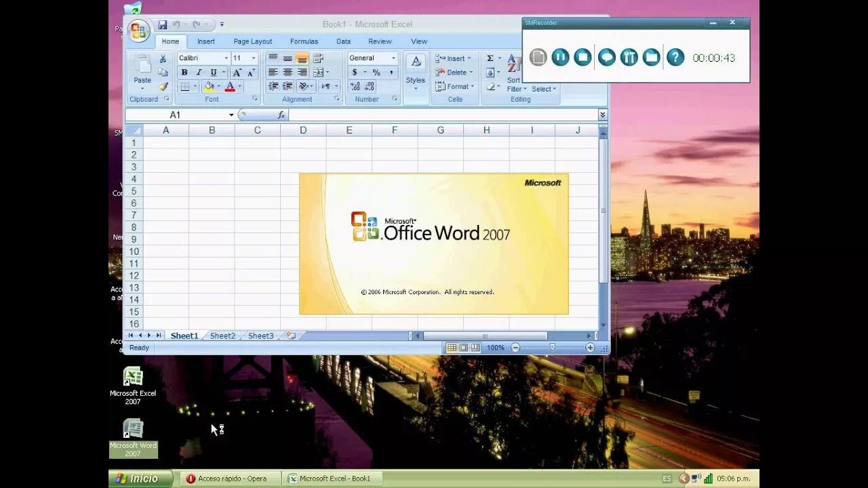The image size is (868, 488).
Task: Toggle the highlighted Bottom Align button
Action: point(302,58)
